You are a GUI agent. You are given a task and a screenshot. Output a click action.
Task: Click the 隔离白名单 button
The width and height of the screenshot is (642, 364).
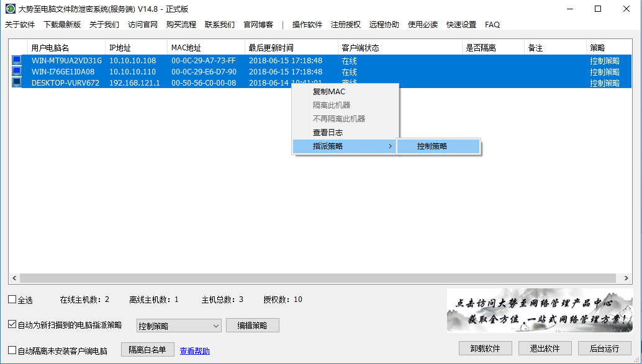(x=147, y=350)
